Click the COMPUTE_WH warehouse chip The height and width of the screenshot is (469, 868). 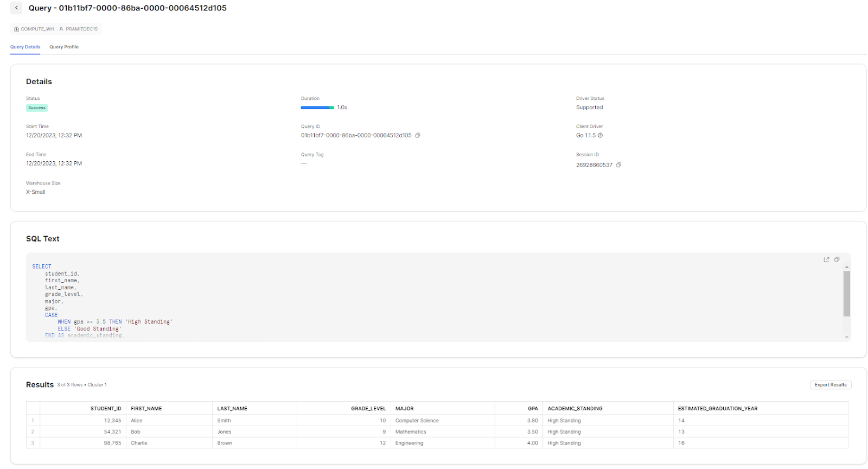tap(34, 29)
